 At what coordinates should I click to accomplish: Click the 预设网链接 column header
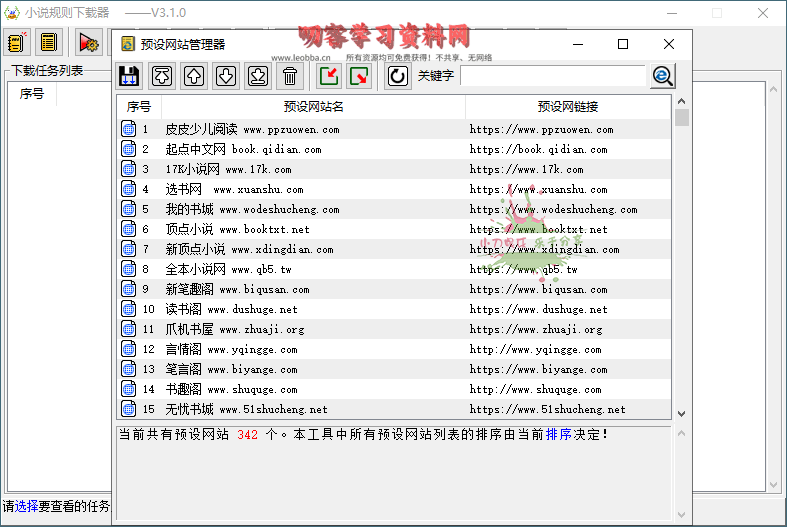coord(568,106)
